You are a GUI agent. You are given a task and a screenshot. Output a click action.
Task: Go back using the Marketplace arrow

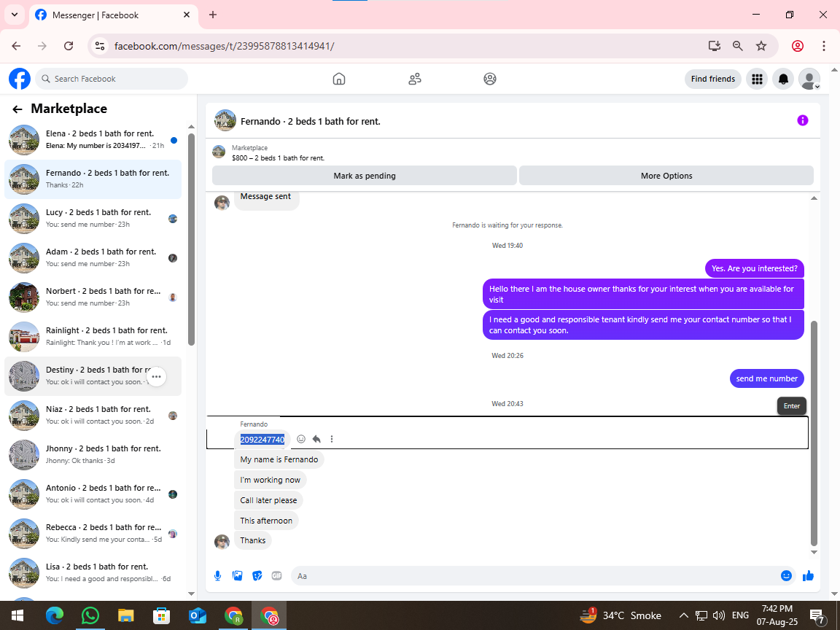tap(17, 109)
